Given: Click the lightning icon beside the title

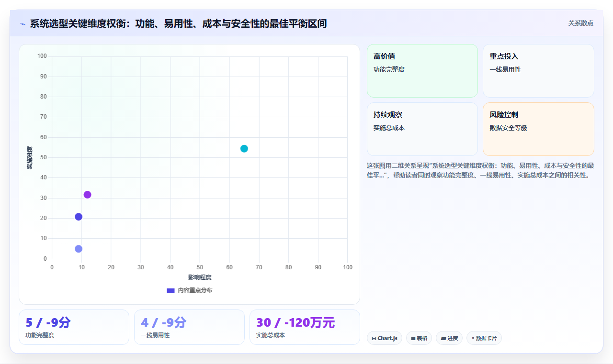Looking at the screenshot, I should [23, 24].
